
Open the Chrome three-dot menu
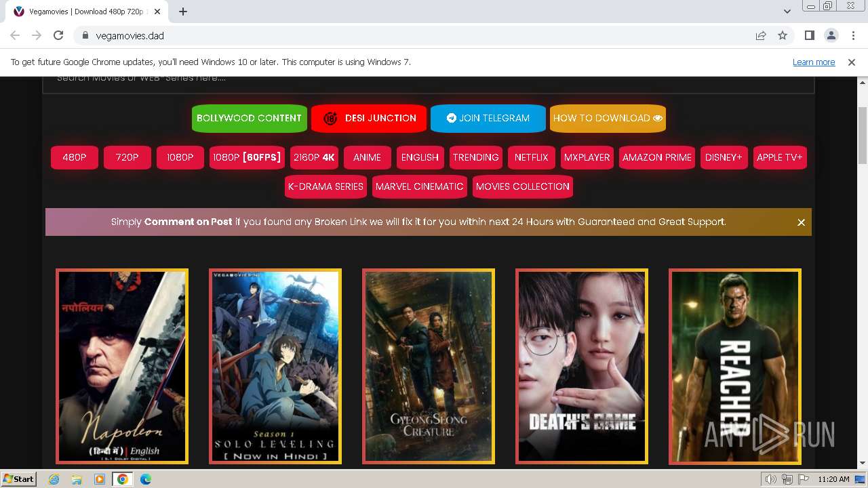coord(852,35)
